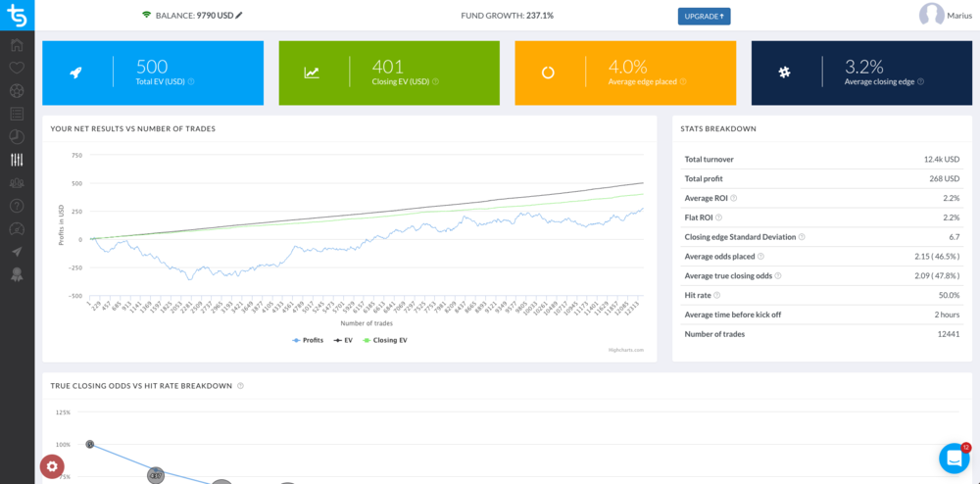Click the STATS BREAKDOWN panel heading
Screen dimensions: 980x484
[718, 128]
